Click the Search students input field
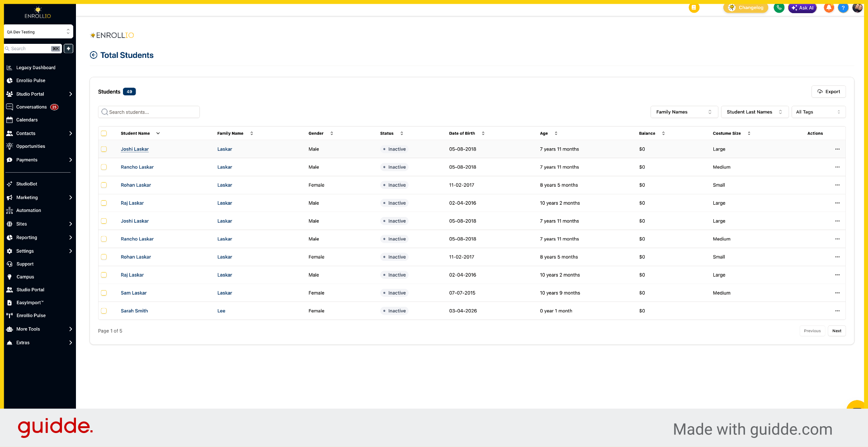Image resolution: width=868 pixels, height=447 pixels. (149, 112)
